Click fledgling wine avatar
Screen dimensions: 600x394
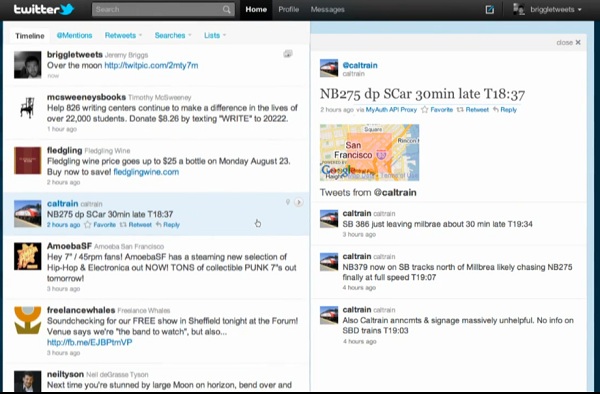[x=28, y=161]
